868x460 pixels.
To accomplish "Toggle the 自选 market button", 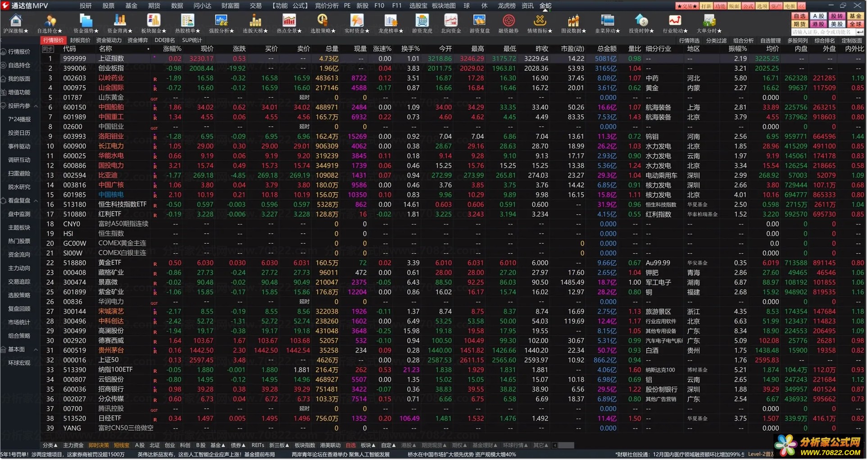I will click(x=800, y=16).
